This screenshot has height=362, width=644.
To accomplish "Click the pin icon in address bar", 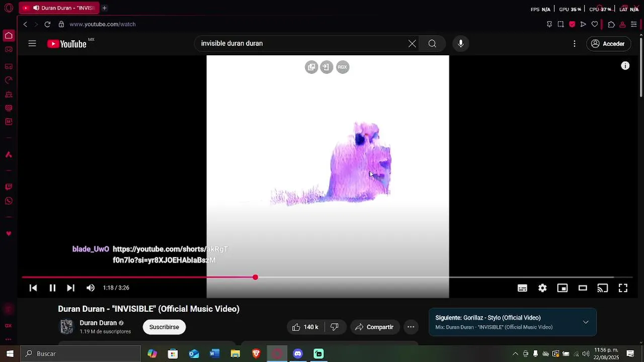I will [549, 24].
